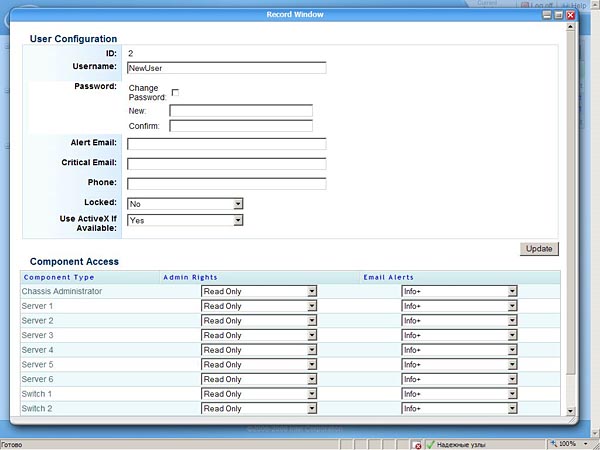Minimize the Record Window

click(549, 15)
